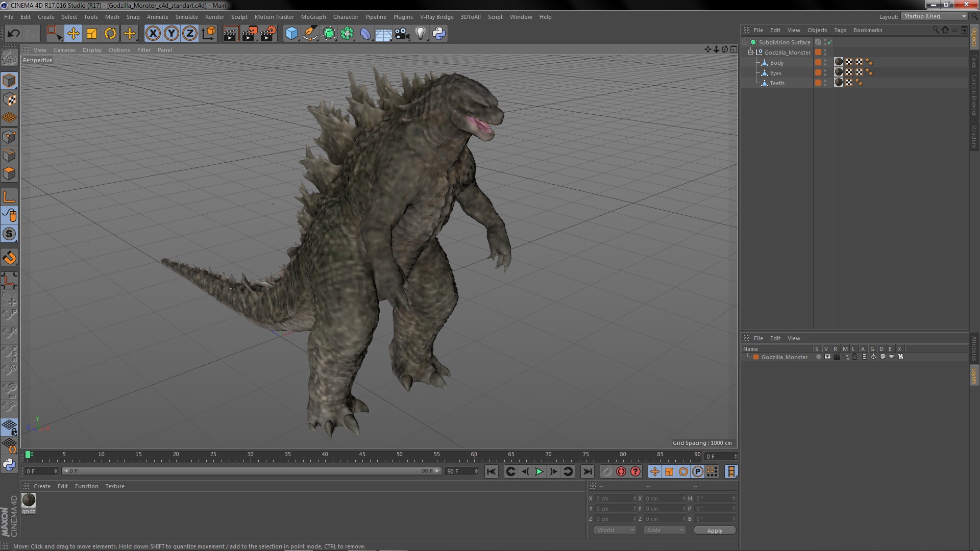Open the Layout dropdown Startup (User)
The image size is (980, 551).
click(x=934, y=16)
